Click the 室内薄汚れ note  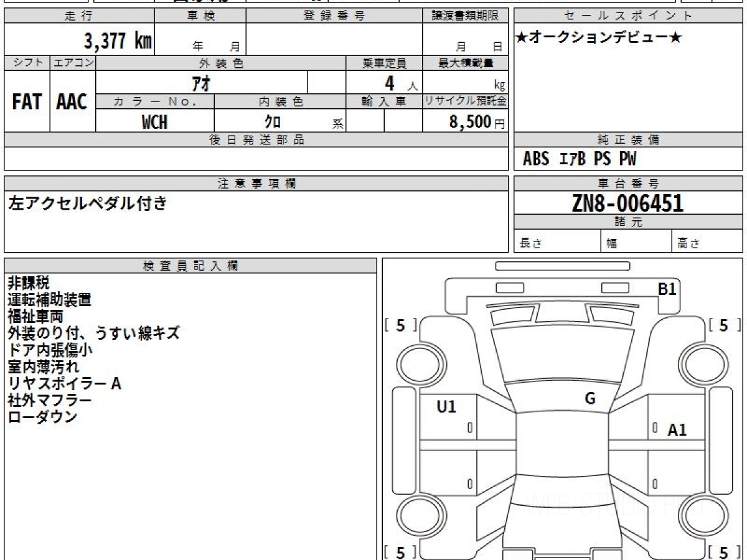pos(43,367)
